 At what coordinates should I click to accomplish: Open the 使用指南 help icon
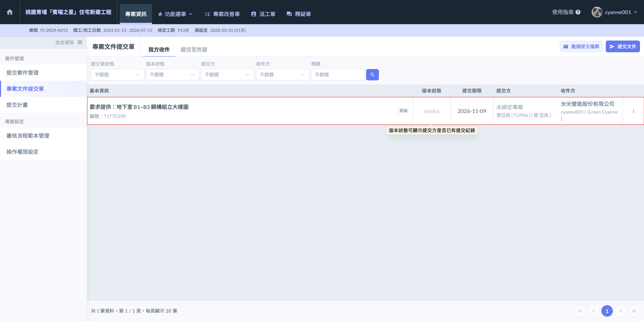click(x=578, y=12)
